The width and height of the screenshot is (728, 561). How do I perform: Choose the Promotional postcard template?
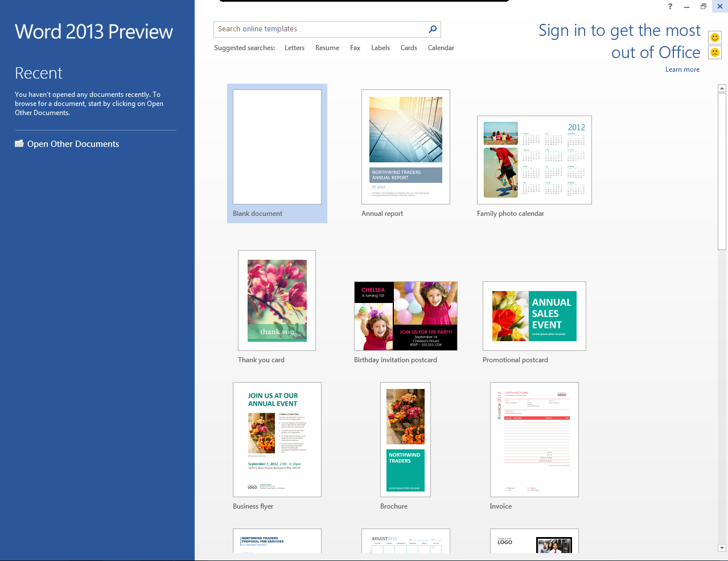click(x=534, y=316)
